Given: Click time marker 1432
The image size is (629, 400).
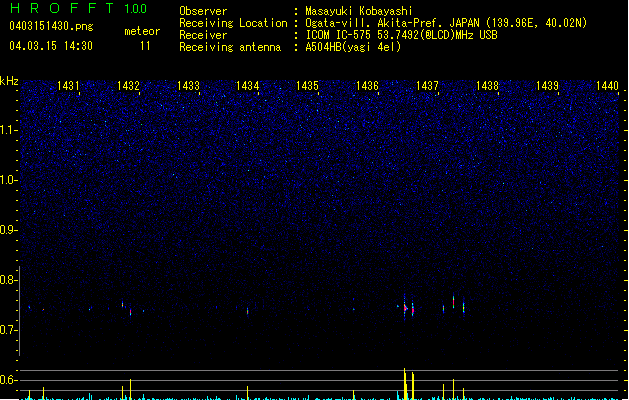Looking at the screenshot, I should tap(128, 86).
